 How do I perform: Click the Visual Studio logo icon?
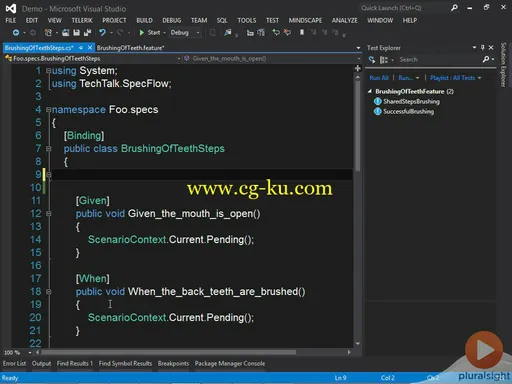tap(11, 8)
